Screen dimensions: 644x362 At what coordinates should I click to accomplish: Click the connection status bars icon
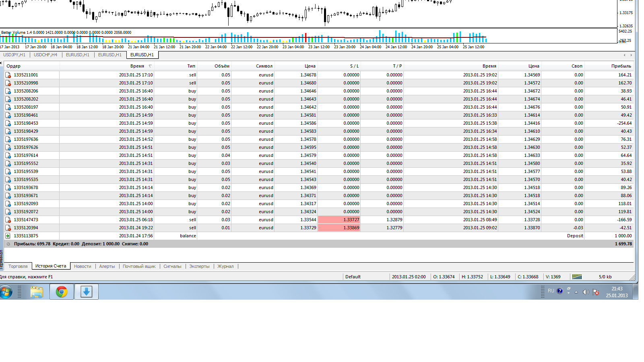pos(577,277)
